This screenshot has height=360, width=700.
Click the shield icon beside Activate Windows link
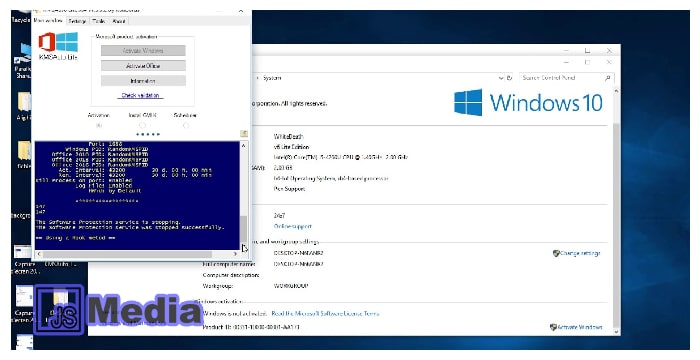pyautogui.click(x=553, y=327)
